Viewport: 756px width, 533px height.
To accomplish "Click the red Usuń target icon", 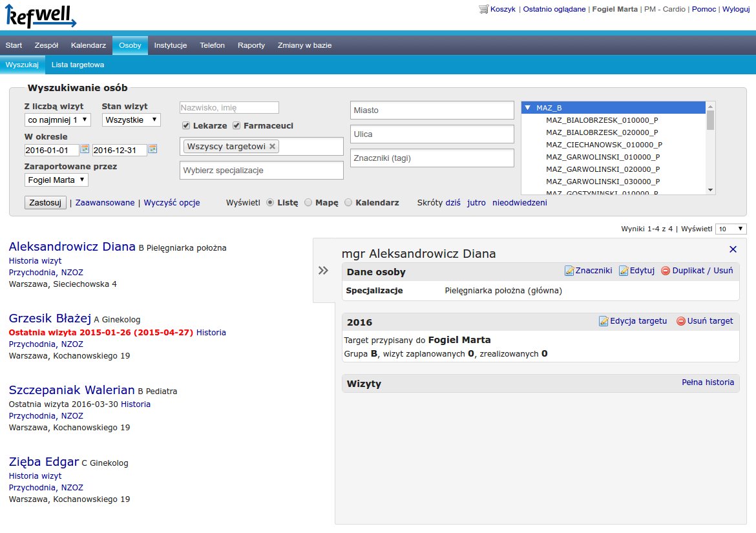I will pos(681,321).
